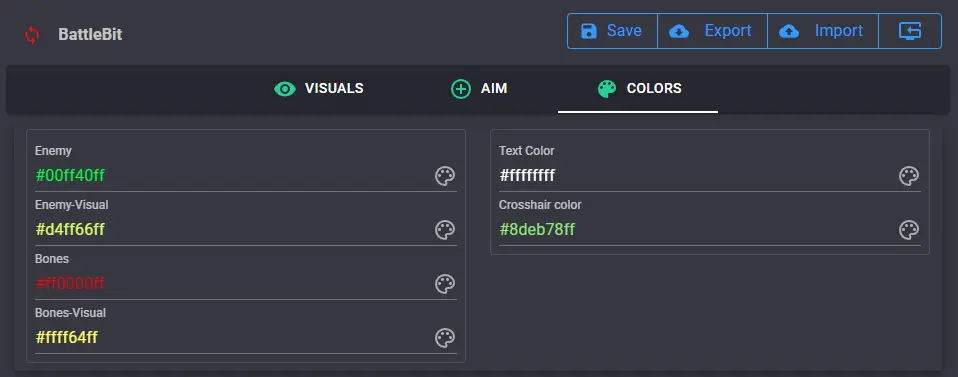Edit the Bones-Visual hex value #ffff64ff
This screenshot has height=377, width=958.
point(232,338)
